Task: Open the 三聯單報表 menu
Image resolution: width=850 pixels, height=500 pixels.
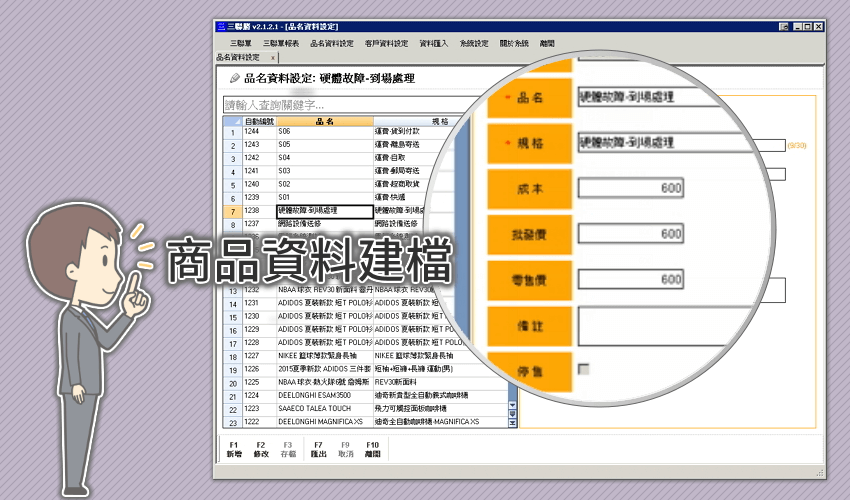Action: pos(281,43)
